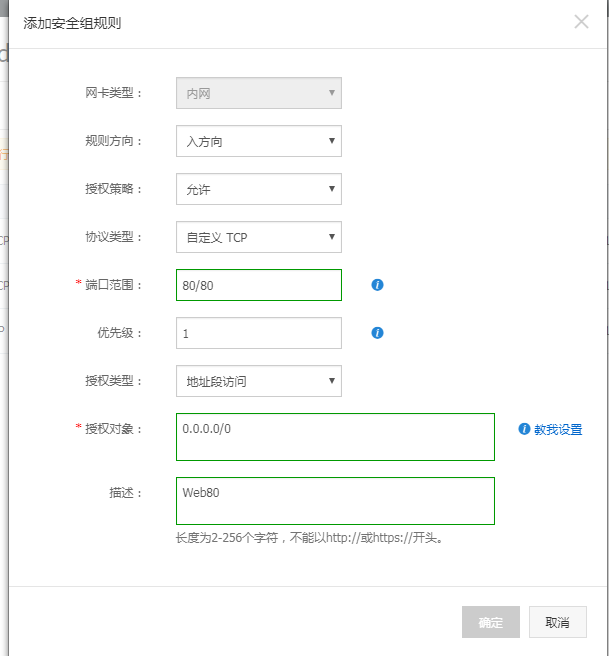The height and width of the screenshot is (656, 609).
Task: Click the info icon beside 优先级 field
Action: [x=377, y=333]
